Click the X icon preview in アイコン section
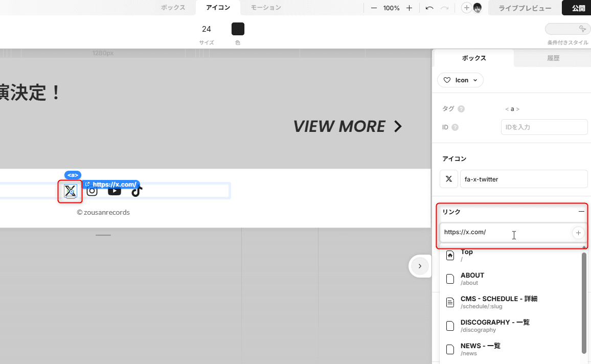The height and width of the screenshot is (364, 591). click(x=448, y=179)
